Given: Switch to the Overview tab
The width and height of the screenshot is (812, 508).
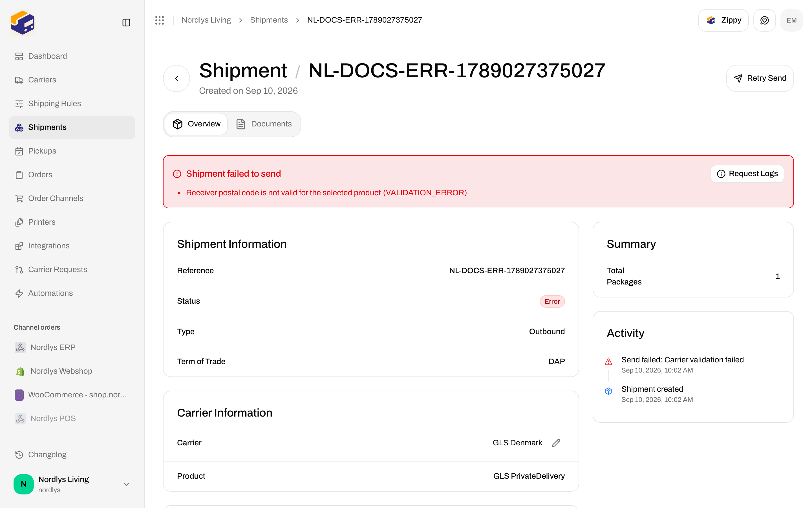Looking at the screenshot, I should pos(197,124).
